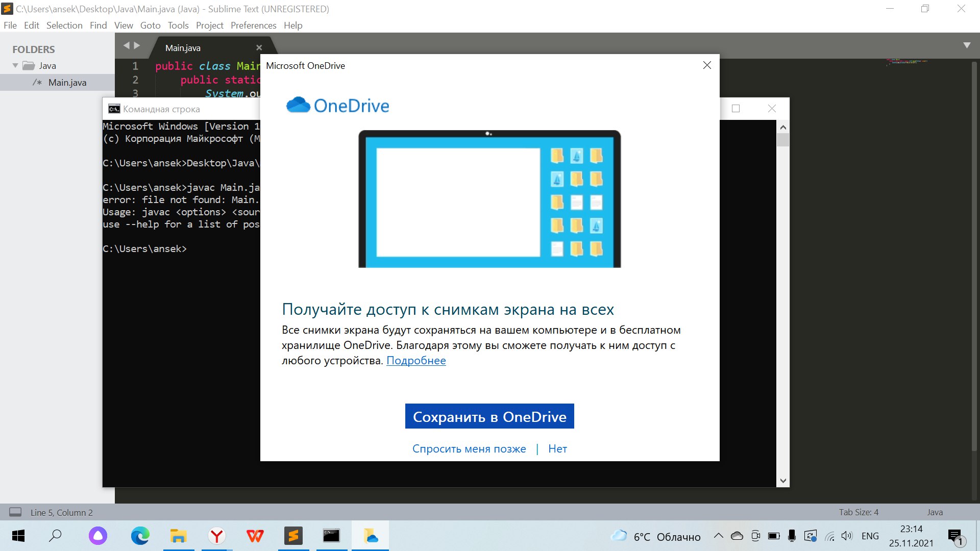Click the Wi-Fi network tray icon

pyautogui.click(x=830, y=536)
